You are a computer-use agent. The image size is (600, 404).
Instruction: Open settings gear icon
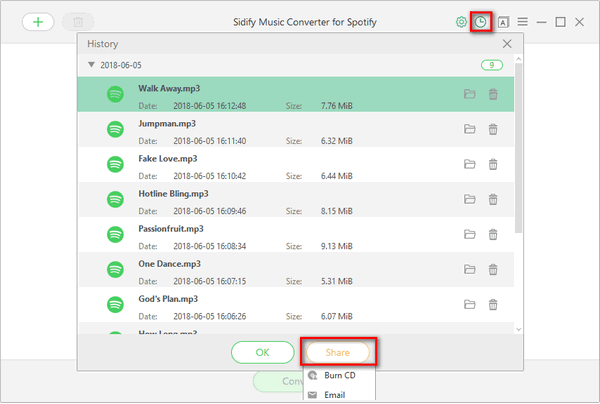(x=461, y=22)
